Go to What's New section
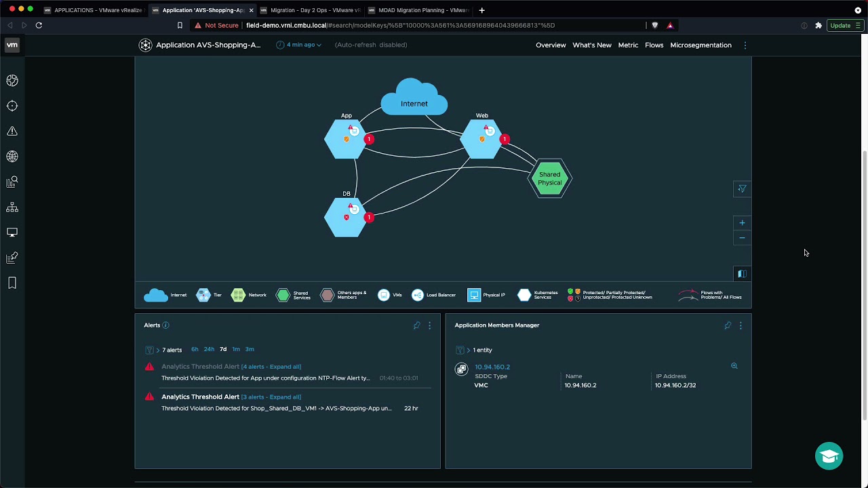Image resolution: width=868 pixels, height=488 pixels. pyautogui.click(x=592, y=45)
